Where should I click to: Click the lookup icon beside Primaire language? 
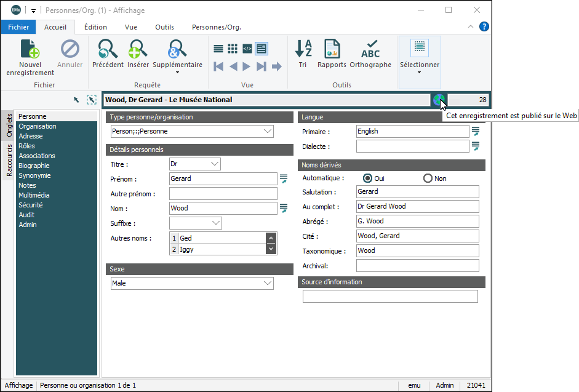coord(475,131)
